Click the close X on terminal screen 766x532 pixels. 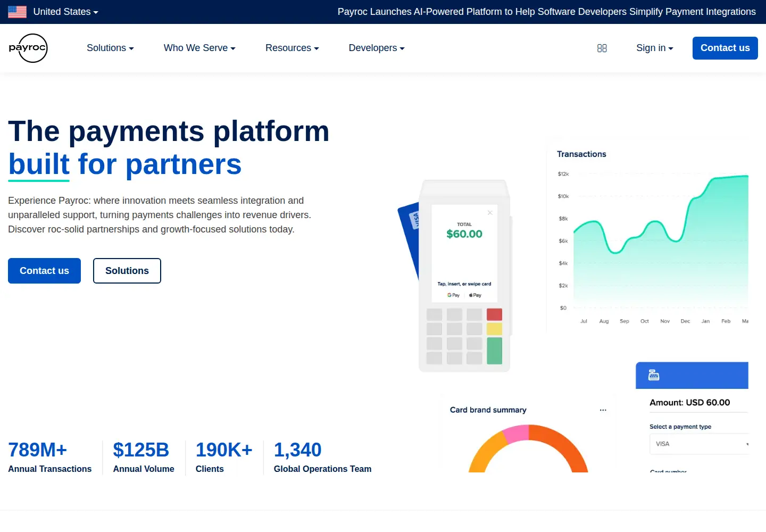click(x=490, y=212)
